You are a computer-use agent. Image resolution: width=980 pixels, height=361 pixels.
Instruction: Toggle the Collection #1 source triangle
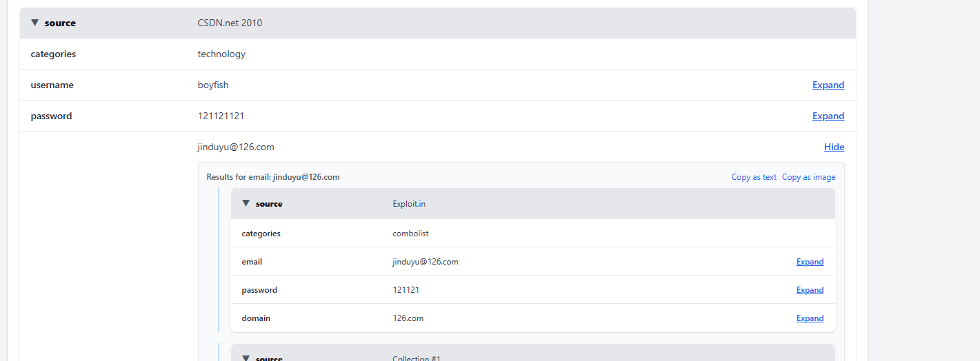pyautogui.click(x=246, y=357)
